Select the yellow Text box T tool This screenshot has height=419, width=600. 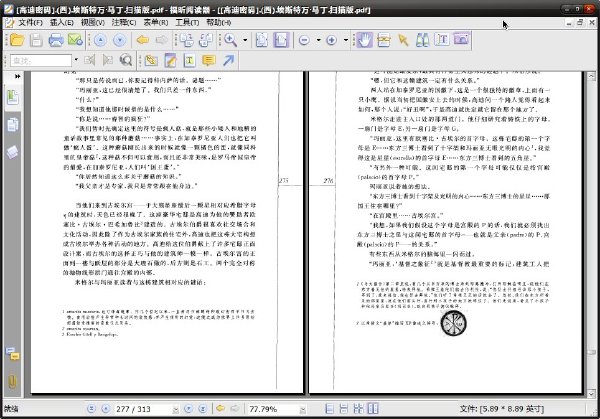click(189, 60)
